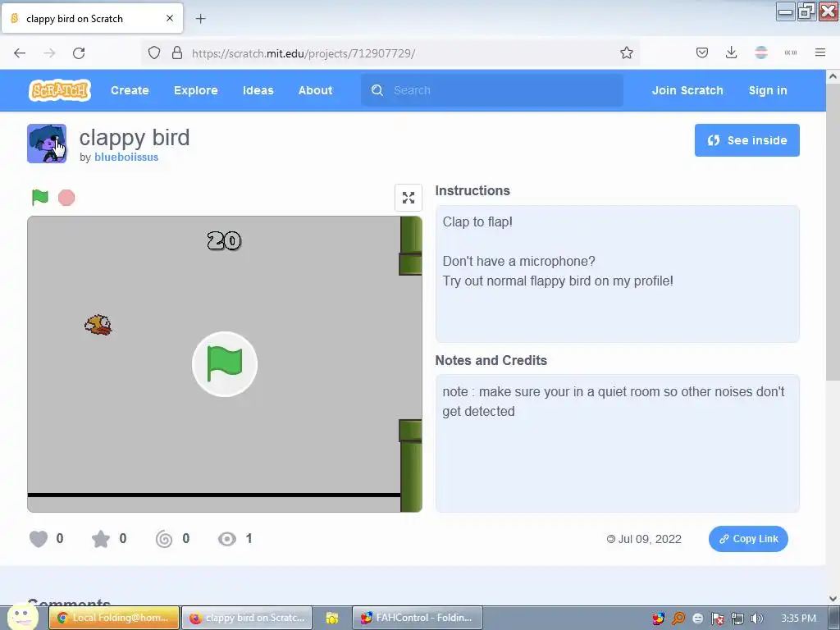Click the folder icon in the taskbar
840x630 pixels.
(x=332, y=619)
